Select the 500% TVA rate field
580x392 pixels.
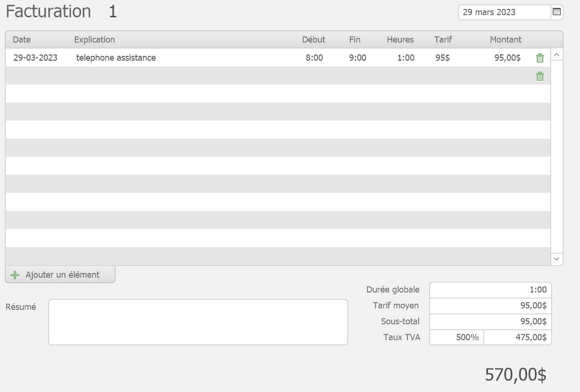click(456, 337)
